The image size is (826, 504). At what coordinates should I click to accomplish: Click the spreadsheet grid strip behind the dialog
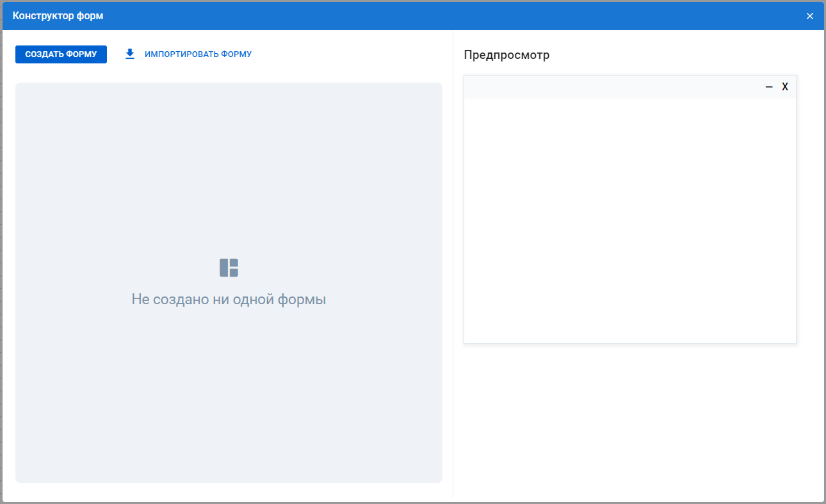coord(1,256)
